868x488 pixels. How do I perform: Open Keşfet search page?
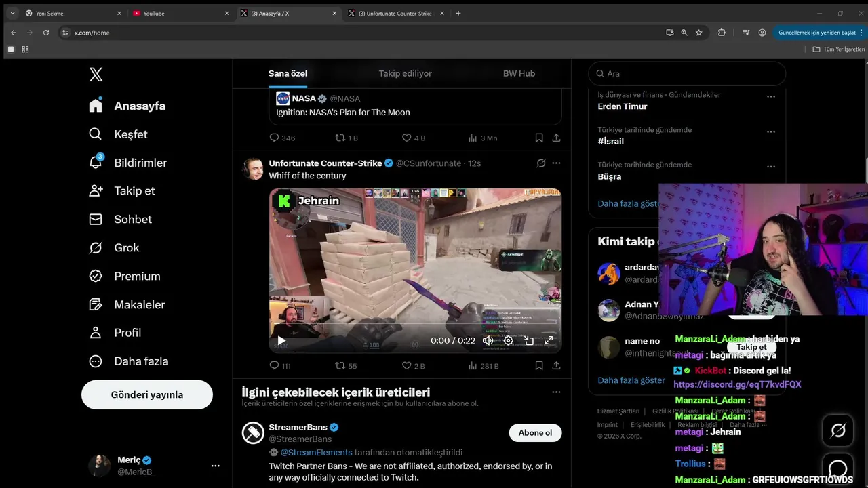(118, 134)
